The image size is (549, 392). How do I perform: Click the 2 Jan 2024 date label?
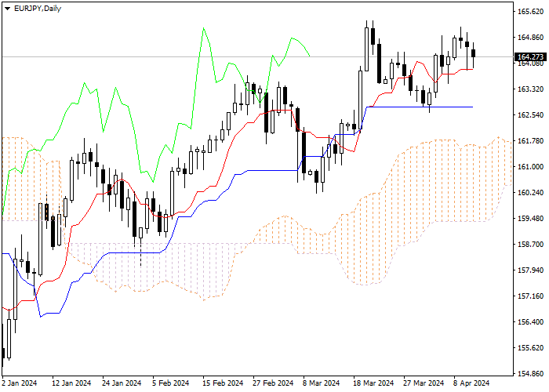[20, 383]
